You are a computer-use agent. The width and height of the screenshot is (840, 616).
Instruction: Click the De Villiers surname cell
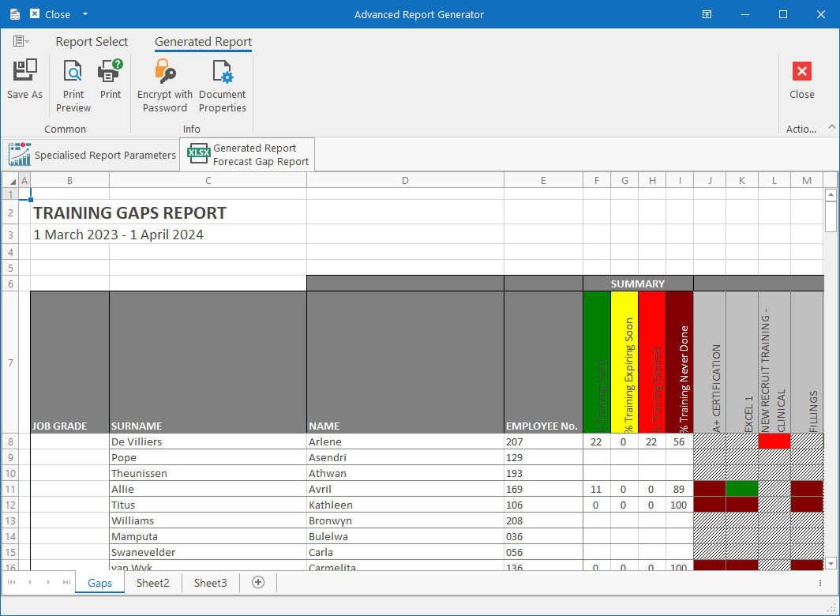coord(208,441)
